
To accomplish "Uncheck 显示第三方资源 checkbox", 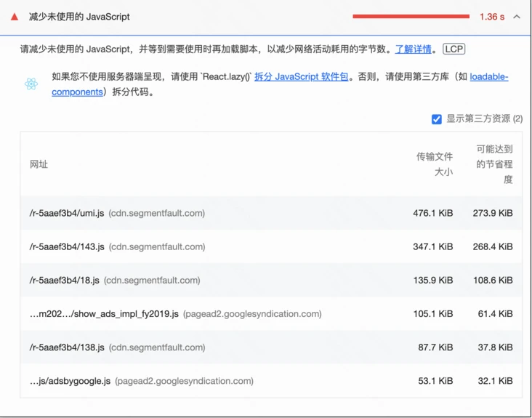I will coord(437,119).
